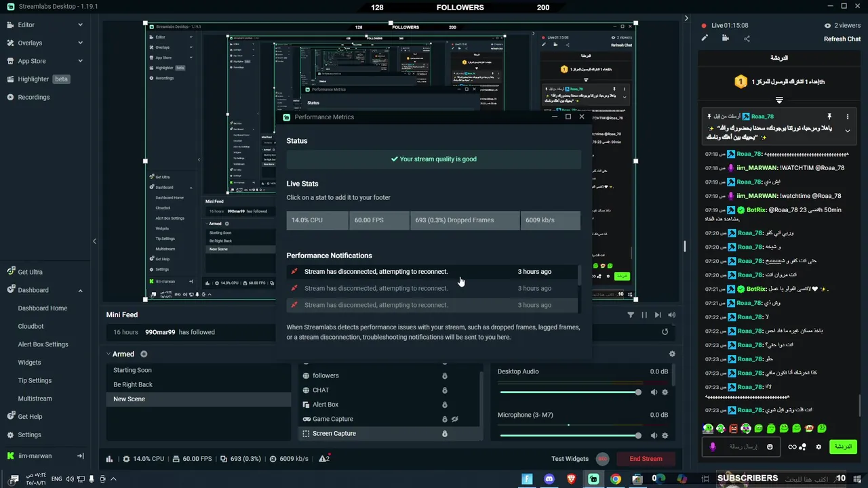Image resolution: width=868 pixels, height=488 pixels.
Task: Click the Test Widgets button
Action: [570, 459]
